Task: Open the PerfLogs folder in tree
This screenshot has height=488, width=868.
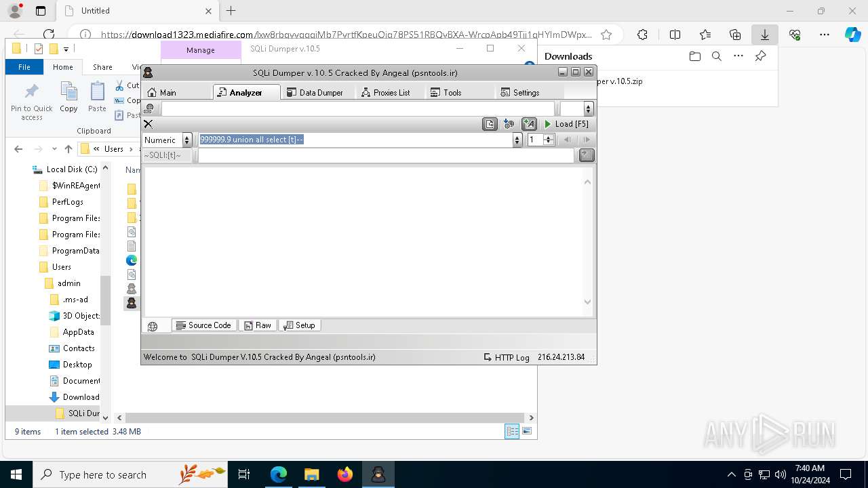Action: tap(68, 202)
